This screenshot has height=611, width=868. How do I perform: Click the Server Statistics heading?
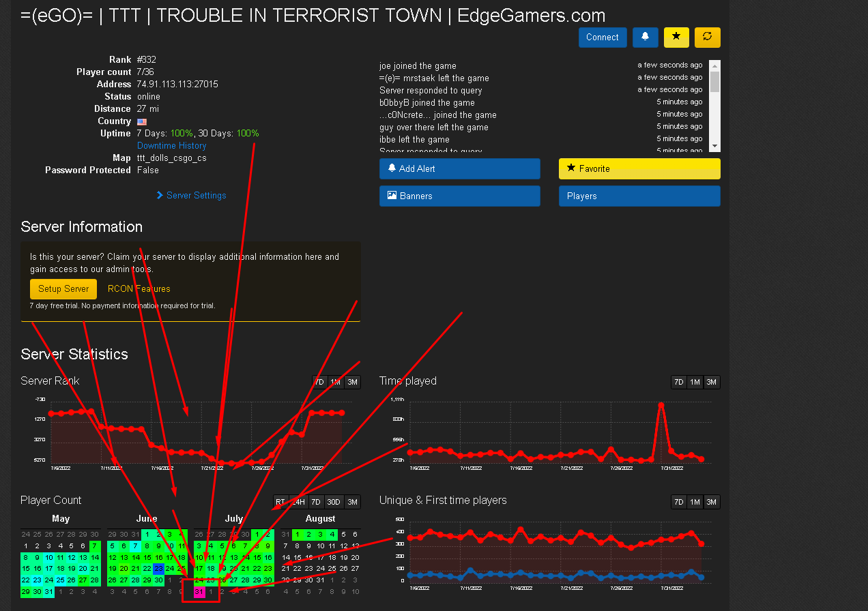pyautogui.click(x=74, y=355)
